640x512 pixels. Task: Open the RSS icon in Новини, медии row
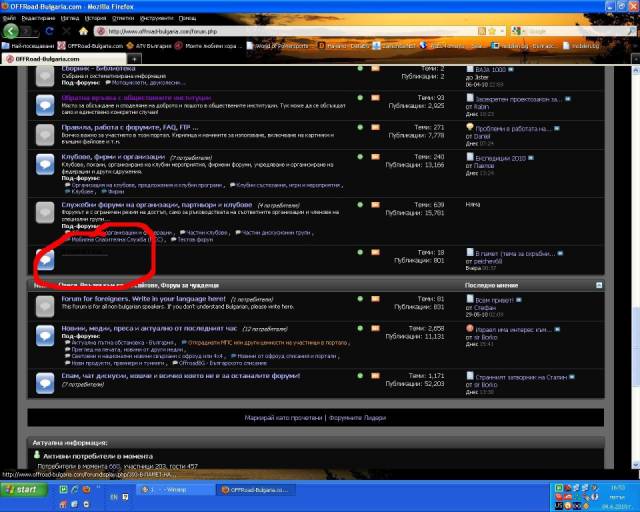click(375, 328)
